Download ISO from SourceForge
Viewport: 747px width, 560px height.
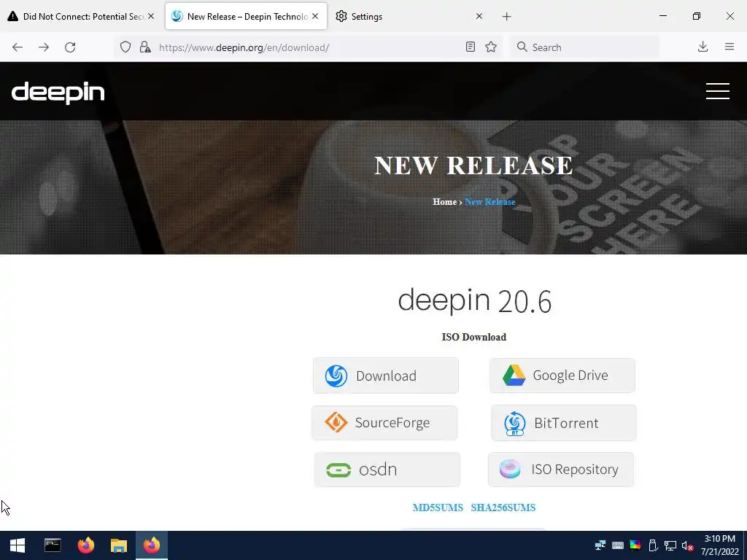tap(384, 423)
